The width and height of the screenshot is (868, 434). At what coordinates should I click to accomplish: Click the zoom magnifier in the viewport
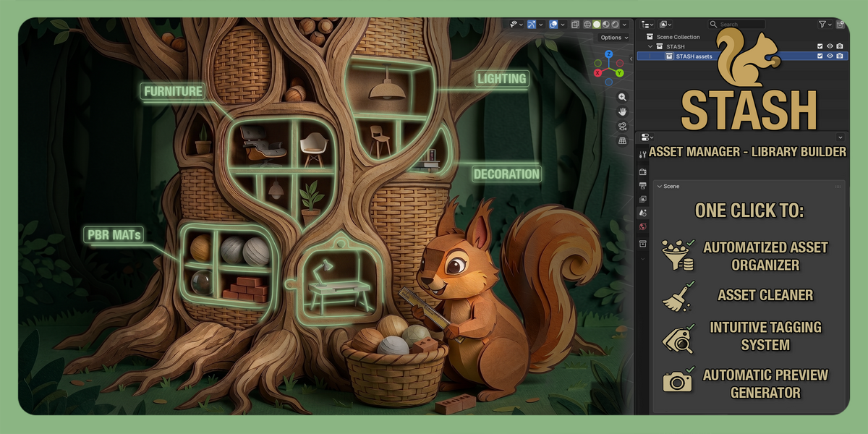[x=622, y=97]
